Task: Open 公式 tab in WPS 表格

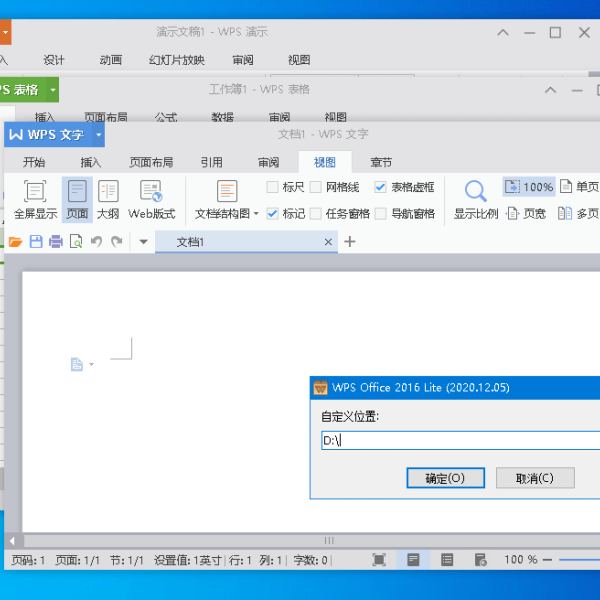Action: coord(166,117)
